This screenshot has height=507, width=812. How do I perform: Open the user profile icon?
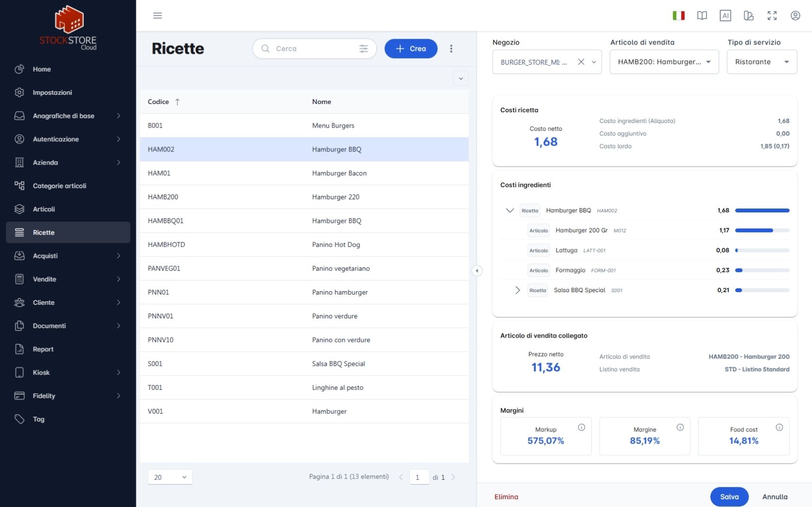click(x=795, y=15)
